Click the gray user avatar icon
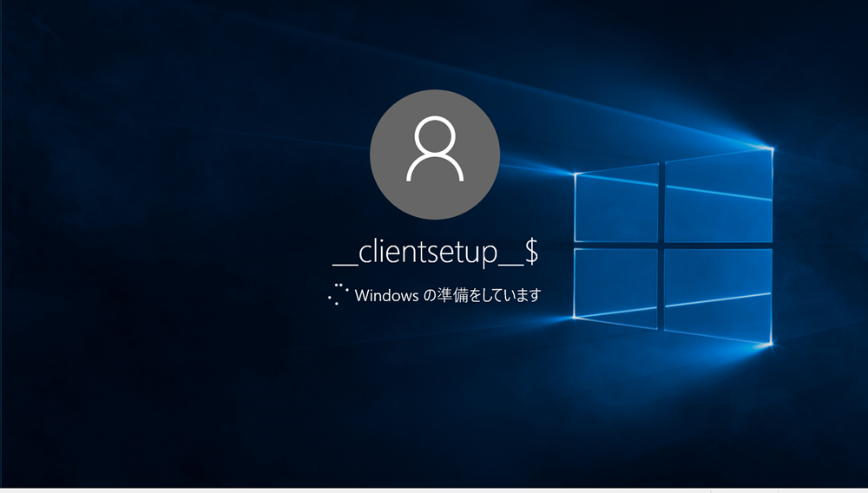Screen dimensions: 868x493 tap(435, 154)
